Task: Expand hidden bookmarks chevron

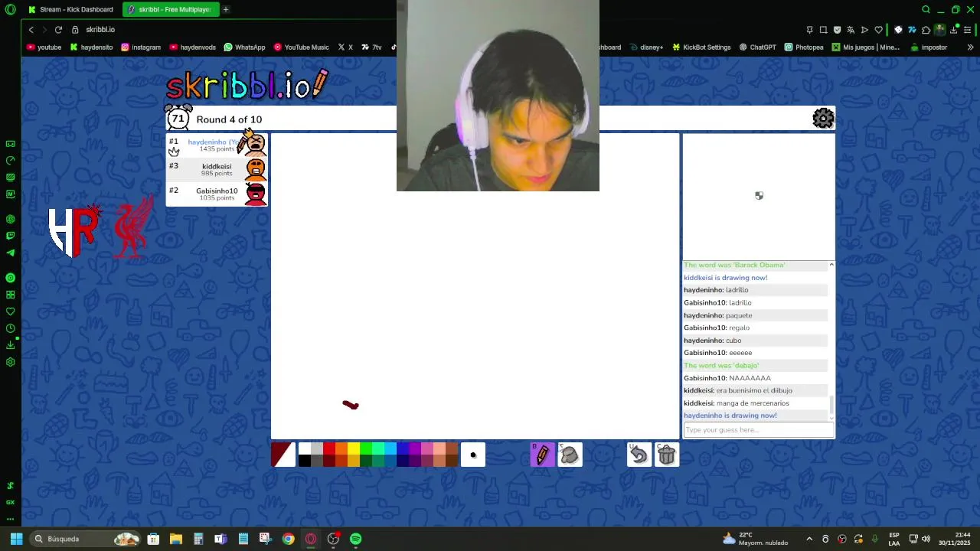Action: [970, 47]
